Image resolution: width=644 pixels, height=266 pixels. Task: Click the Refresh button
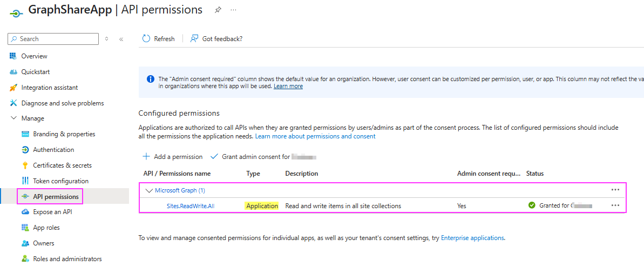159,38
